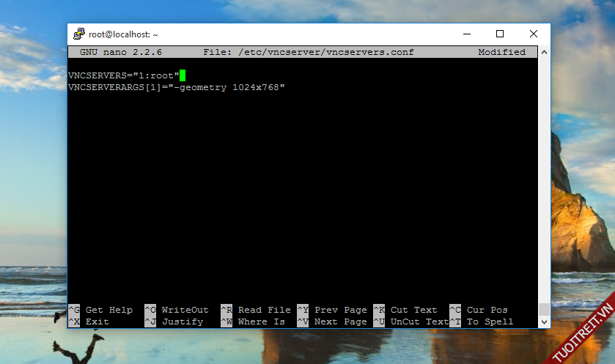Click the ^V Next Page shortcut
Image resolution: width=615 pixels, height=364 pixels.
[x=332, y=322]
